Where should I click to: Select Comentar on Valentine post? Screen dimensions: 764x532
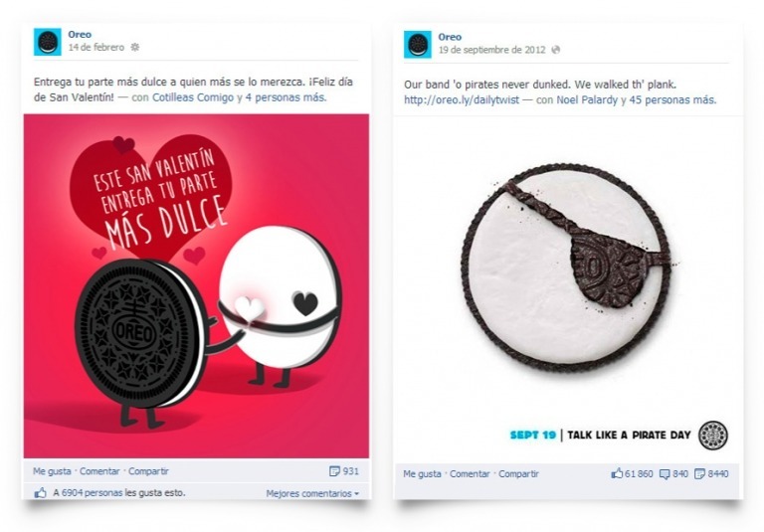tap(99, 471)
